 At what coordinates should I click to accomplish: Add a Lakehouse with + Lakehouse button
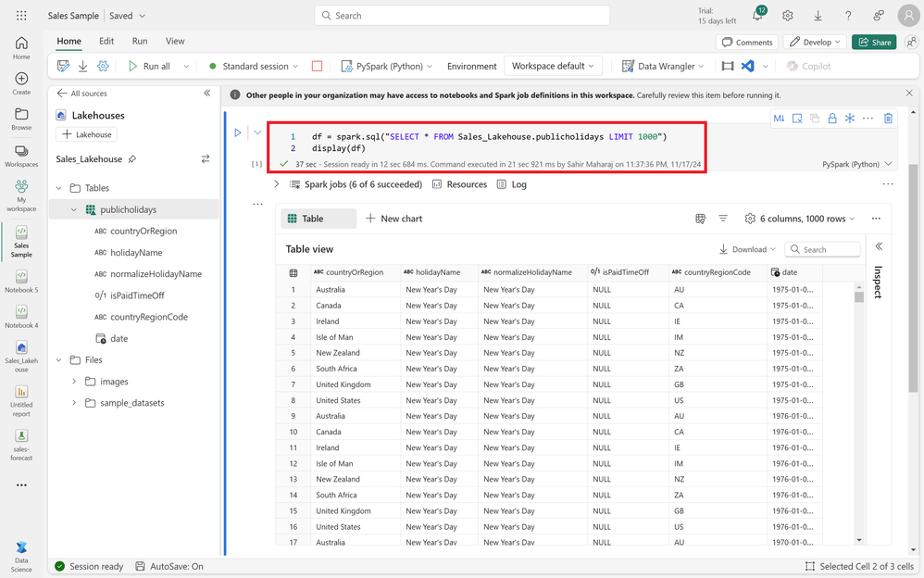(x=87, y=134)
